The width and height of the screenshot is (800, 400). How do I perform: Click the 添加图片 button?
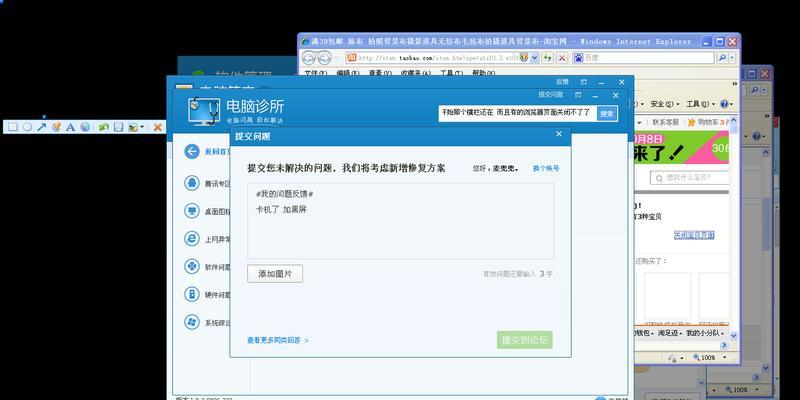275,273
